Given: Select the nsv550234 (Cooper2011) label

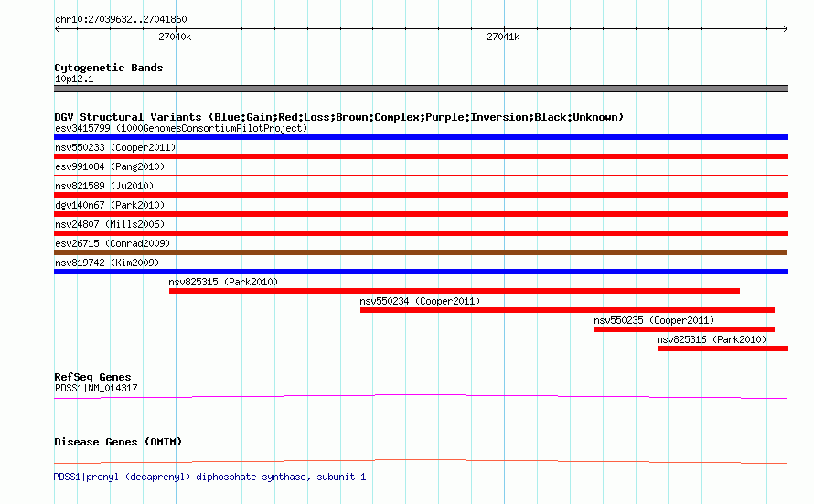Looking at the screenshot, I should pos(420,301).
